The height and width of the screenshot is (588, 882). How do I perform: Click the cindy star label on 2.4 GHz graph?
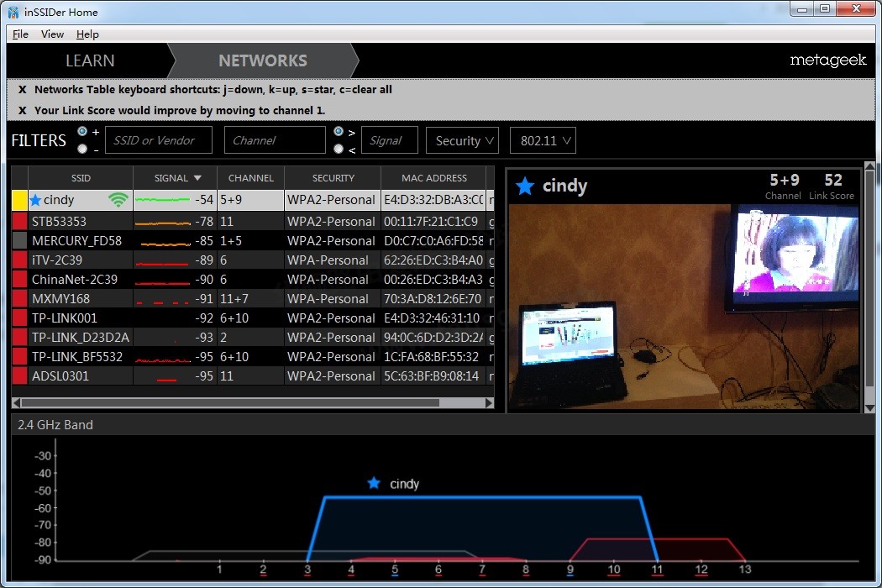(x=393, y=483)
